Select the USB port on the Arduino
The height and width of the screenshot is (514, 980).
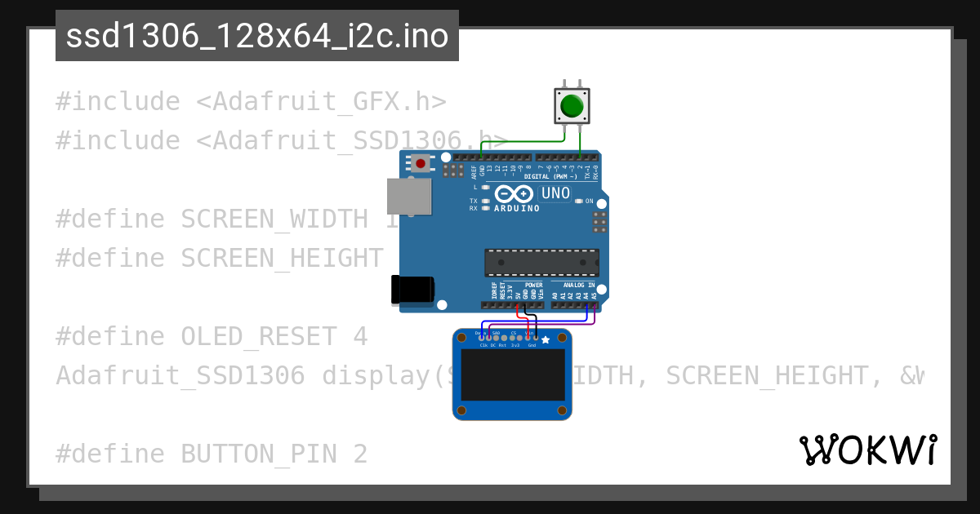[x=408, y=197]
